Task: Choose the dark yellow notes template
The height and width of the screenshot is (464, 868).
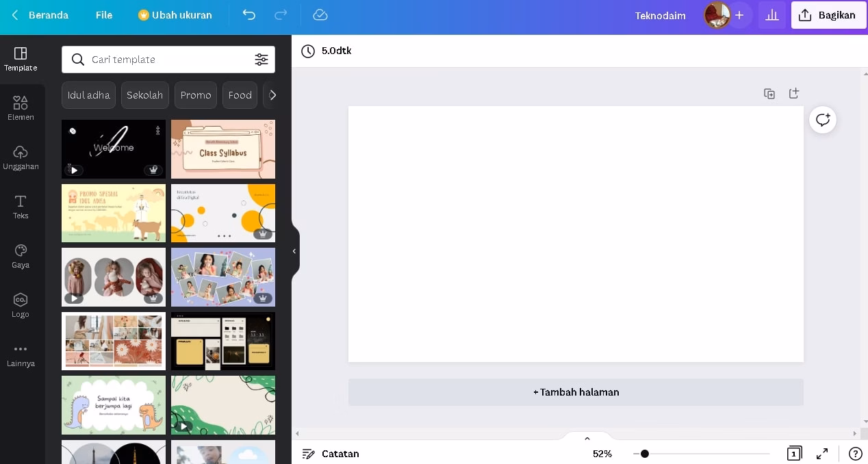Action: (x=223, y=341)
